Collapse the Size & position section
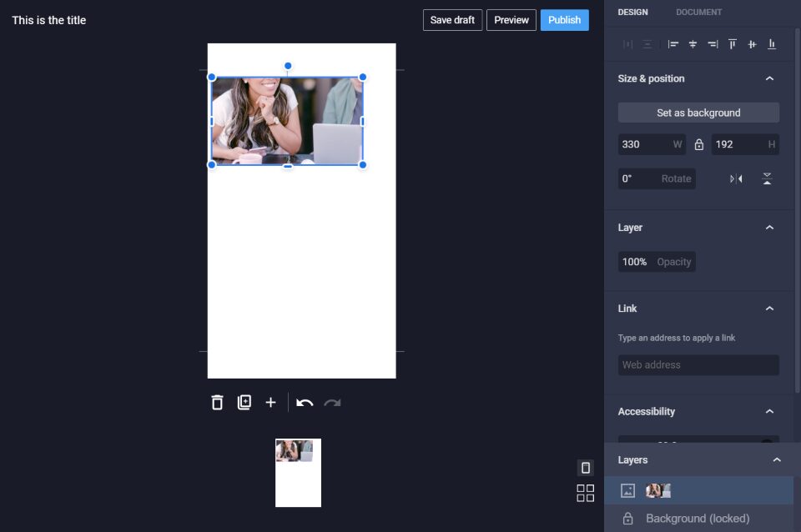The image size is (801, 532). point(769,78)
